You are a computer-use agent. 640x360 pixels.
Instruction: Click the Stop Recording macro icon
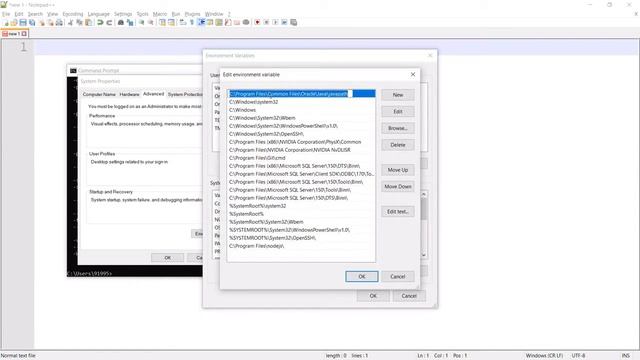tap(266, 22)
